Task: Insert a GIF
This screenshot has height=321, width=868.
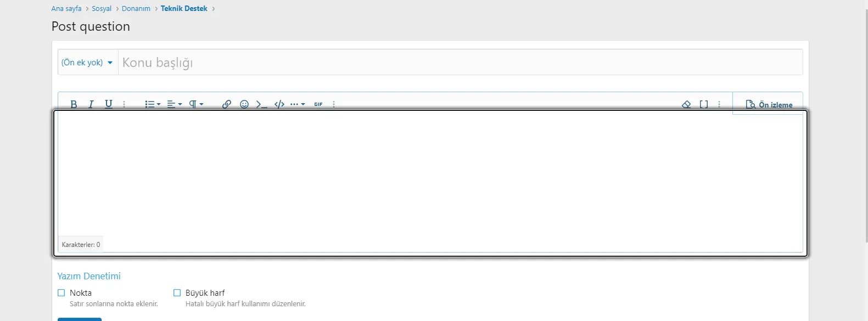Action: click(318, 104)
